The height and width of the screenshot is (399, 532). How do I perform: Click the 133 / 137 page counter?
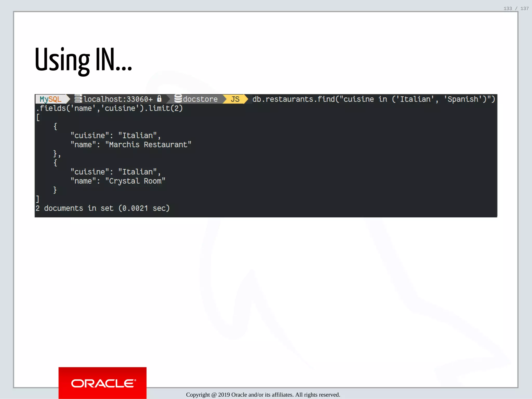pos(516,9)
